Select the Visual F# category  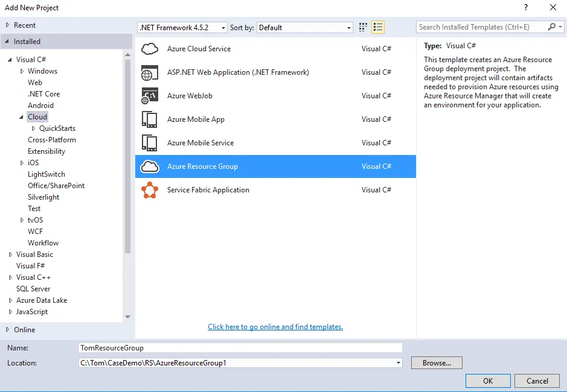tap(30, 266)
